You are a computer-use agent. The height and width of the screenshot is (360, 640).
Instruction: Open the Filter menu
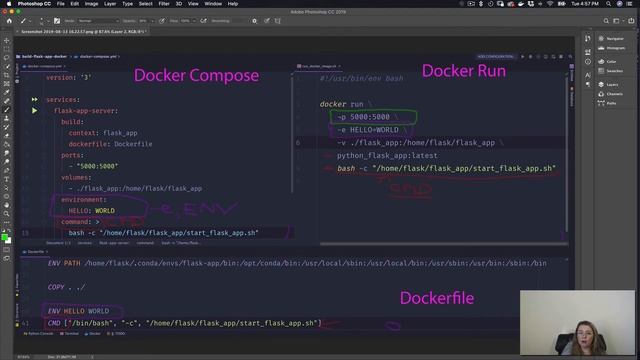coord(164,4)
